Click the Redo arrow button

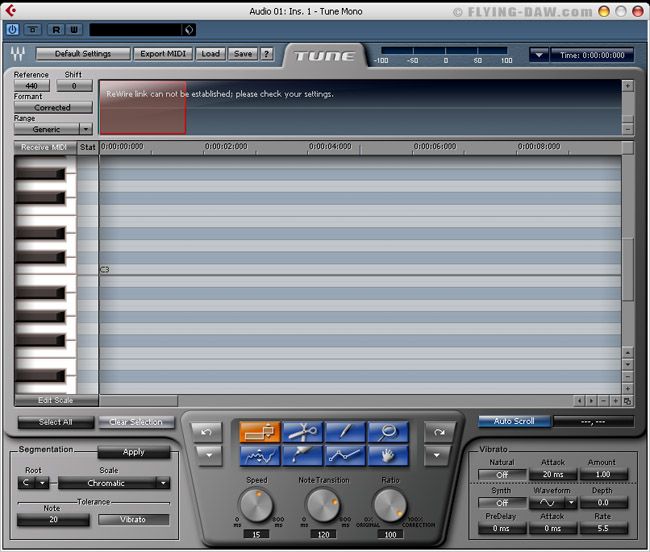click(x=439, y=432)
